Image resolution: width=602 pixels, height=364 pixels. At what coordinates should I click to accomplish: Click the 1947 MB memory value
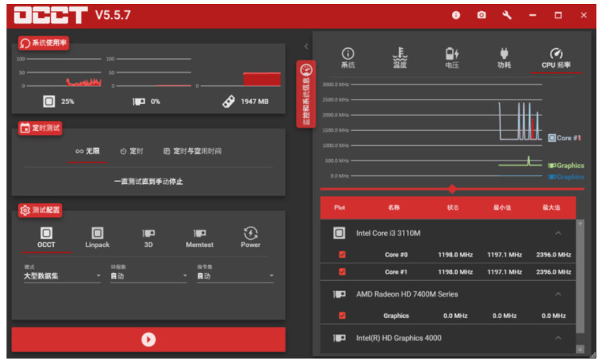(x=255, y=101)
